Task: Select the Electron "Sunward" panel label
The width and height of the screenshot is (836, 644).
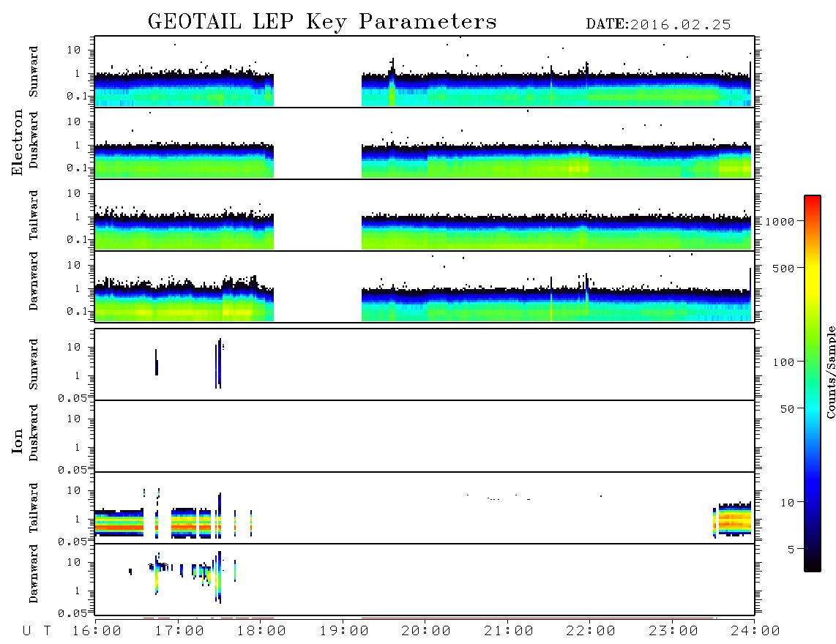Action: tap(34, 72)
